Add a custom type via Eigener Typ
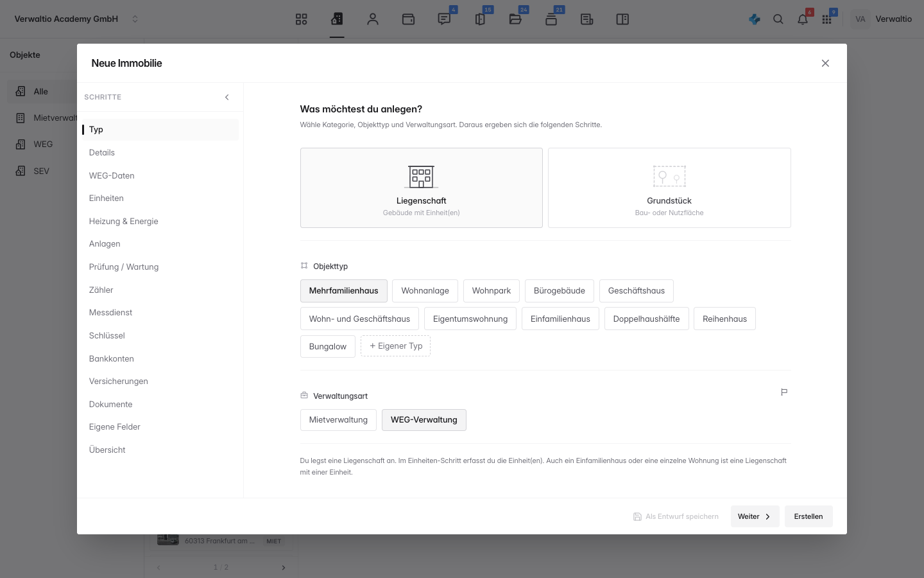This screenshot has width=924, height=578. 396,346
